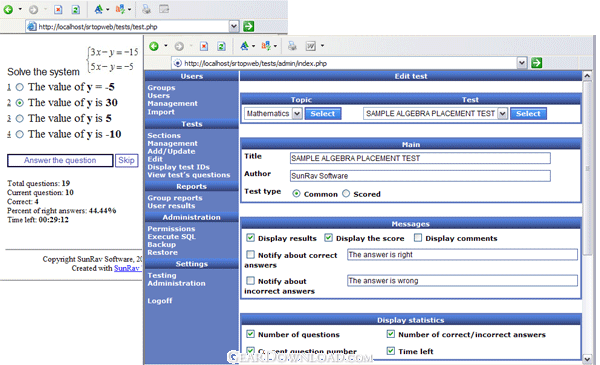This screenshot has width=600, height=365.
Task: Select answer 'The value of y is -10'
Action: point(20,134)
